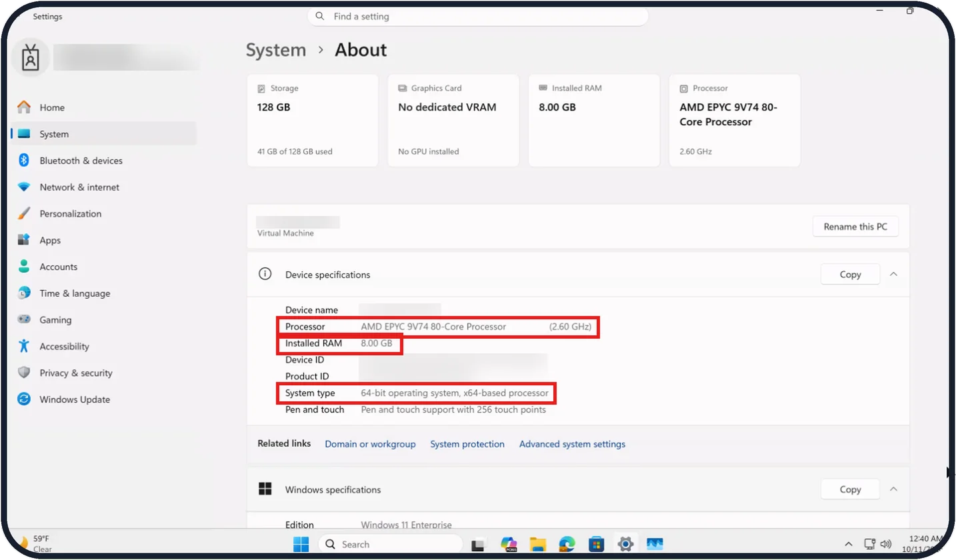This screenshot has height=560, width=956.
Task: Select the Installed RAM info card
Action: tap(594, 120)
